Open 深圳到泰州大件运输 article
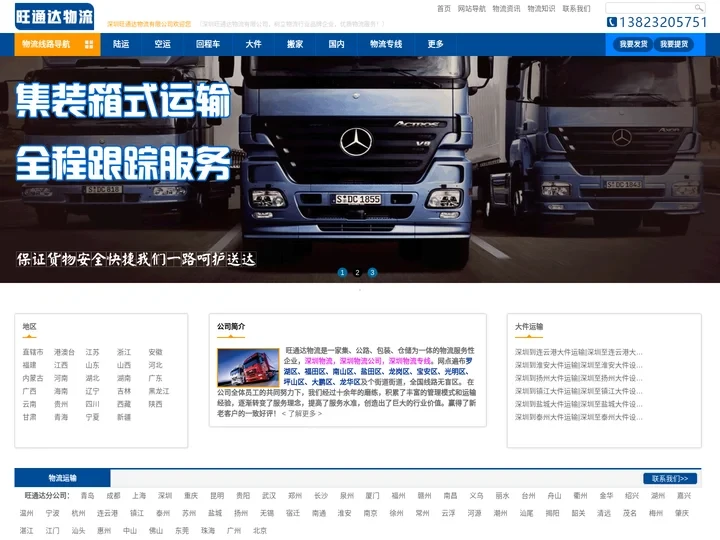 [x=579, y=417]
